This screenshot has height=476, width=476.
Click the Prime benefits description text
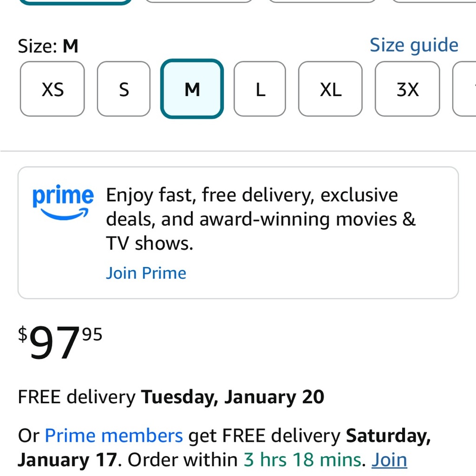coord(260,219)
